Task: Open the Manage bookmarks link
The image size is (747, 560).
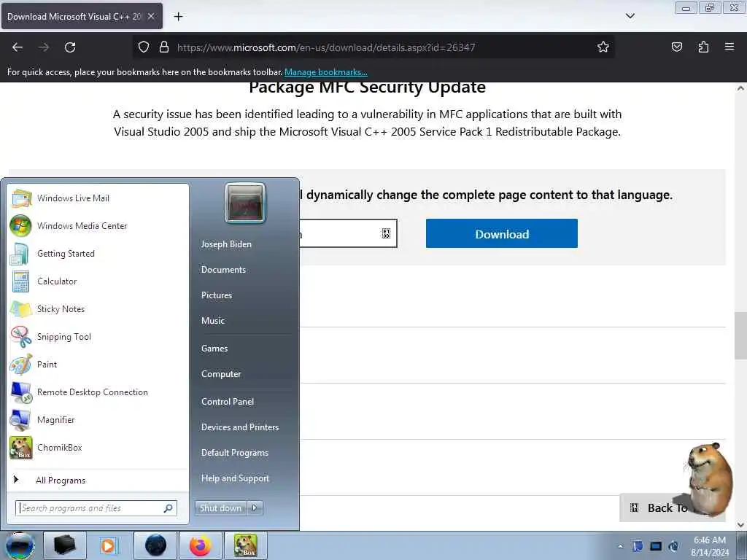Action: (x=326, y=72)
